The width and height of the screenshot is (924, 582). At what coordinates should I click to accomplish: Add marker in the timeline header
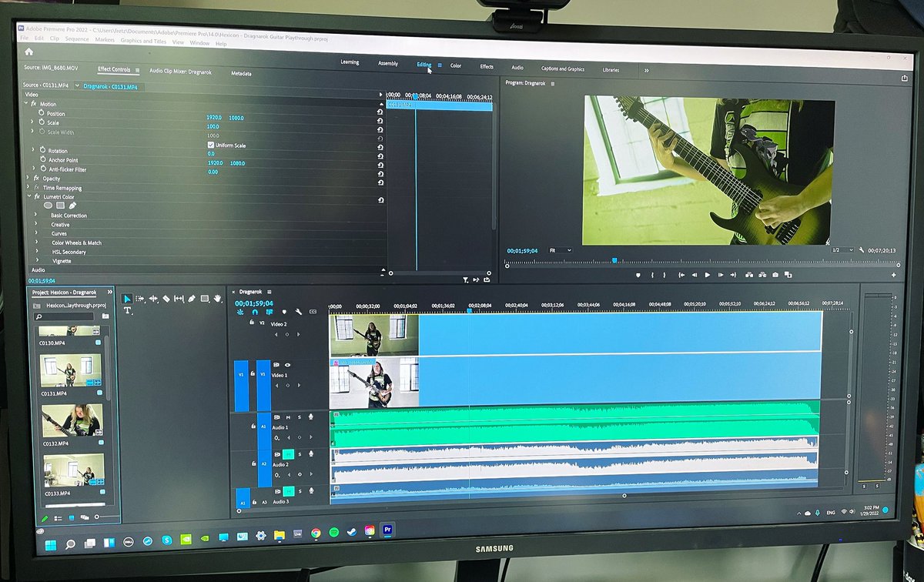pyautogui.click(x=284, y=313)
